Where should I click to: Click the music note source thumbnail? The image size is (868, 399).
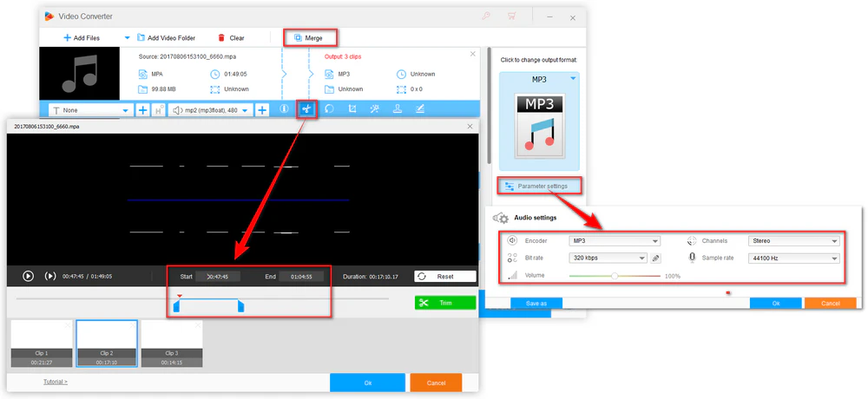[79, 74]
